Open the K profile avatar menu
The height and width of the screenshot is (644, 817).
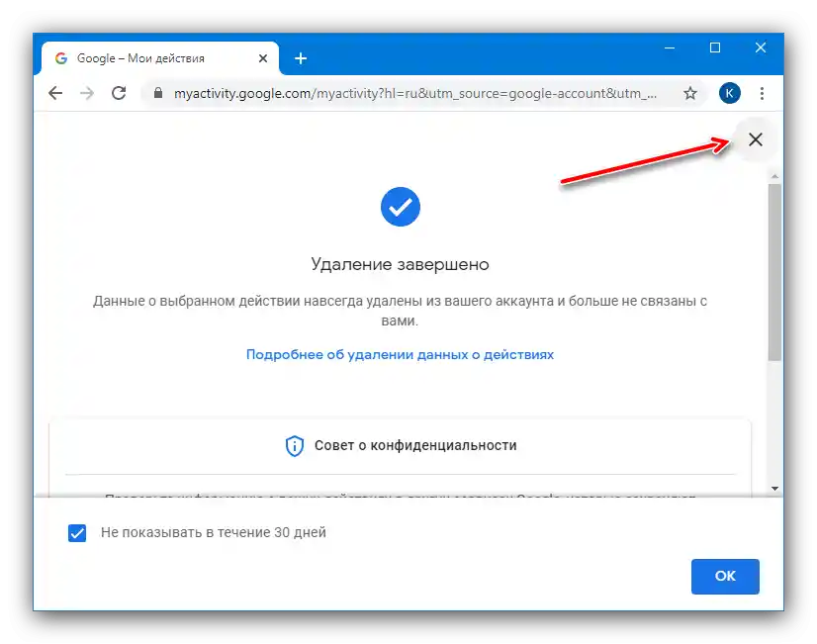[730, 93]
